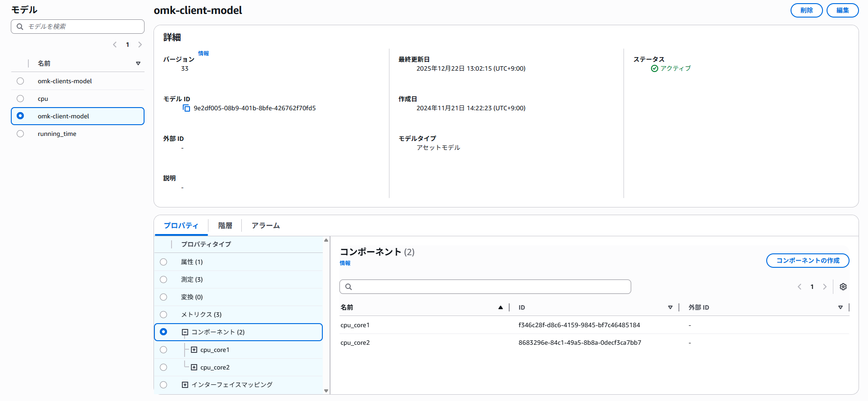Click the 編集 button
Image resolution: width=868 pixels, height=401 pixels.
click(x=842, y=10)
